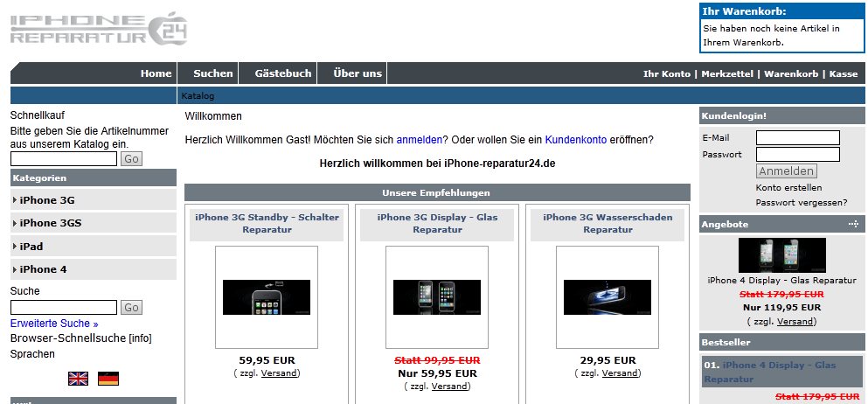Image resolution: width=868 pixels, height=404 pixels.
Task: Click Versand link under Nur 59,95 EUR
Action: tap(449, 387)
